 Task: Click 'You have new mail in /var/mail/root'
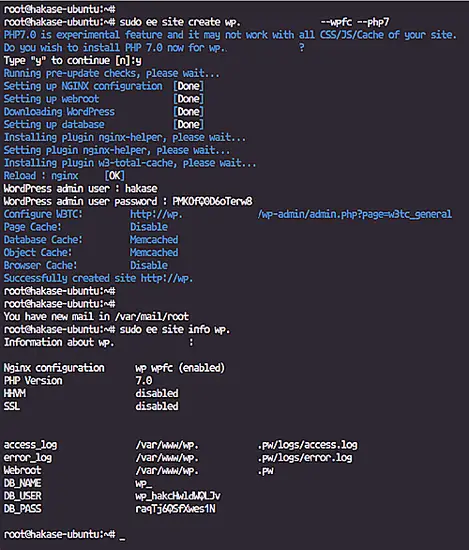(x=96, y=317)
